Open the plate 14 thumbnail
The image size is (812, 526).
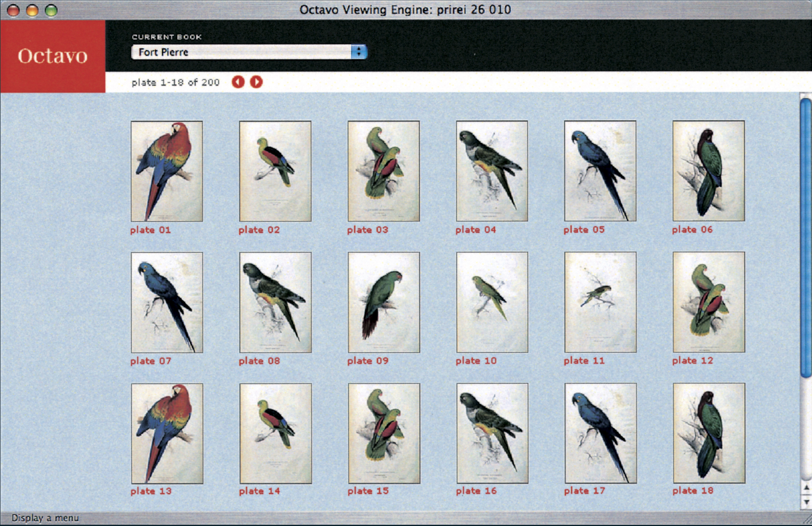pos(275,433)
